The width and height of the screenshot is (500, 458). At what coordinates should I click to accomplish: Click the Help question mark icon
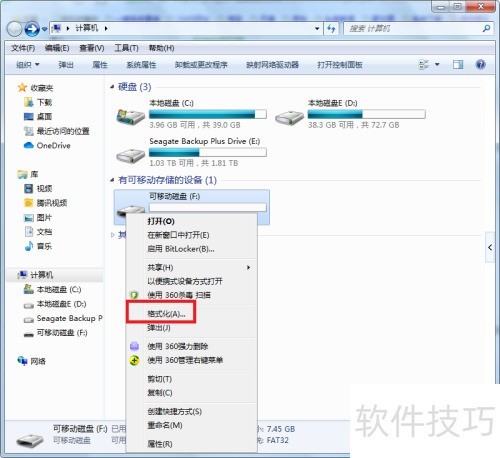(480, 64)
